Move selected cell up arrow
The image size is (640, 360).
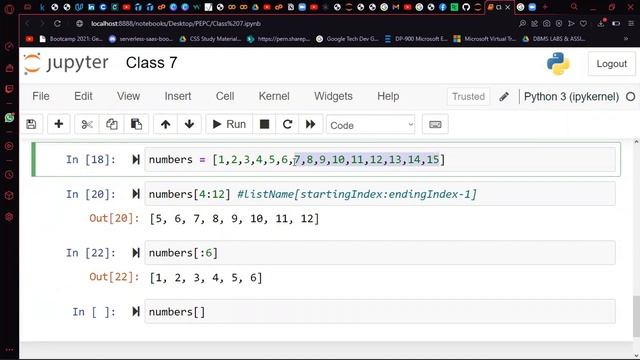165,124
